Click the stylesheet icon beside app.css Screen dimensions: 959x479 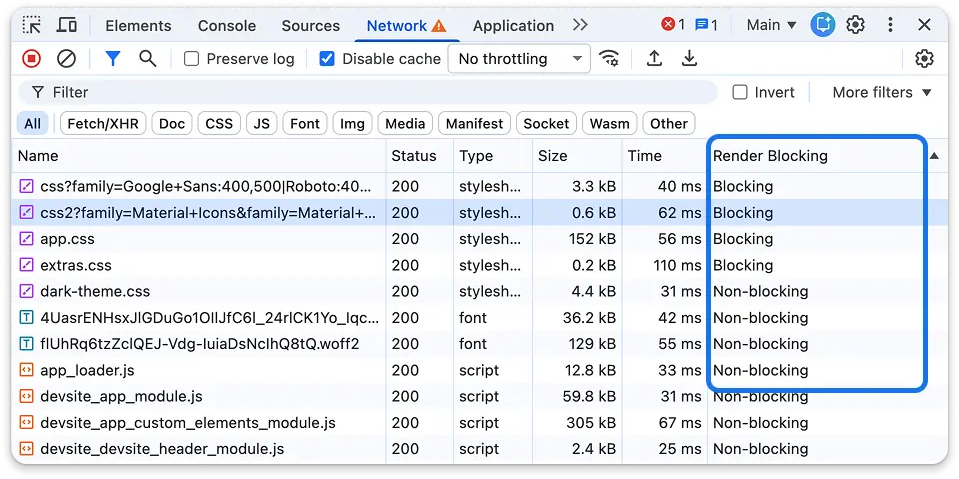pos(26,239)
